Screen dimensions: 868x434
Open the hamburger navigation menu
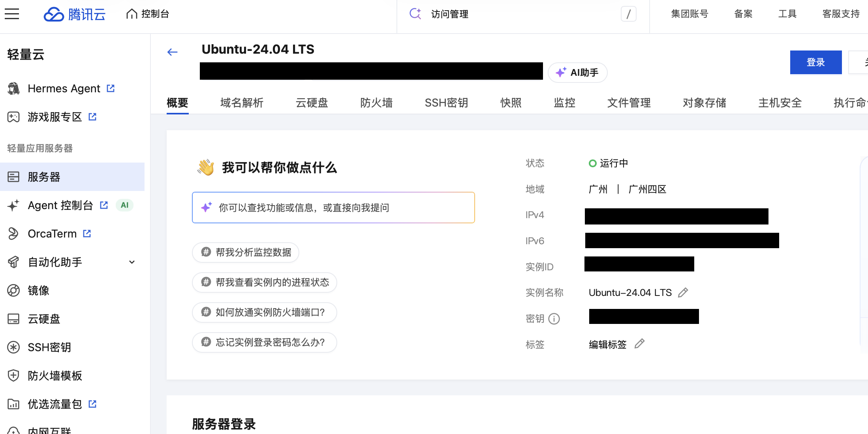pos(12,14)
